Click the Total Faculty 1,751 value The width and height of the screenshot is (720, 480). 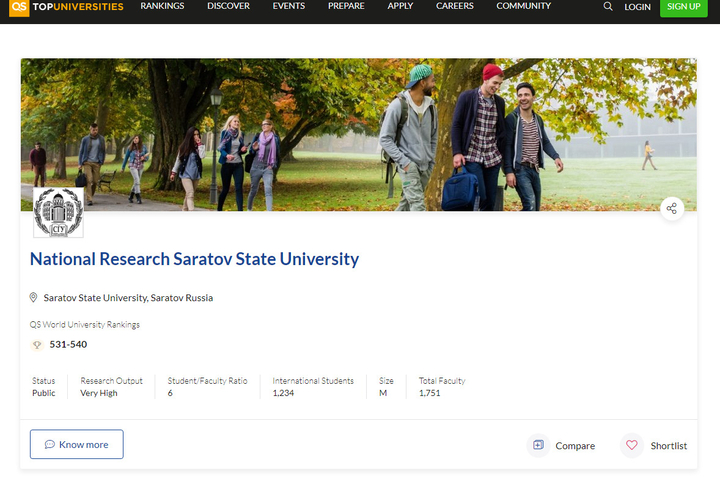point(429,393)
